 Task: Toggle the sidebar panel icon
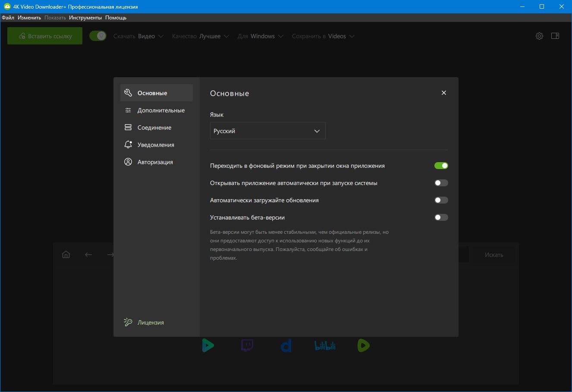click(555, 36)
